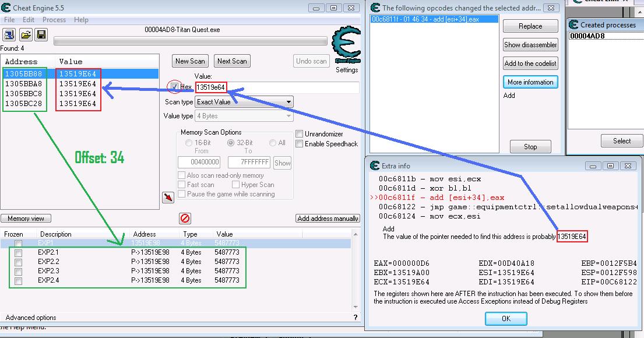644x338 pixels.
Task: Enable Speedhack checkbox
Action: pos(300,144)
